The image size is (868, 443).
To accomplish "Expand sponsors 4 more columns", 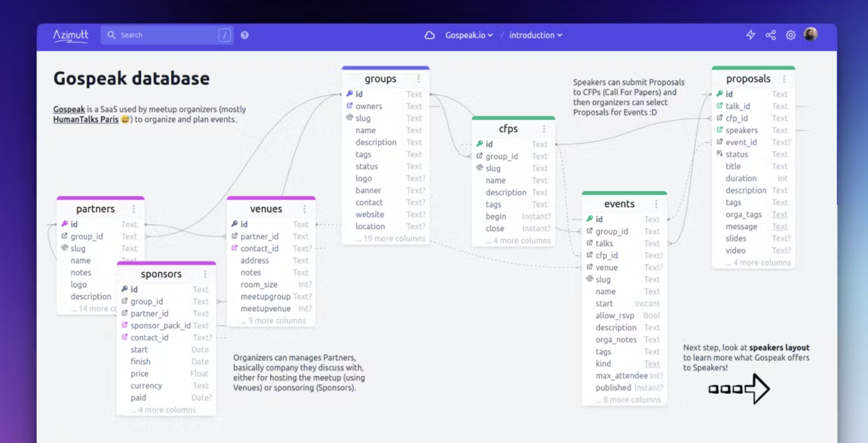I will coord(163,410).
